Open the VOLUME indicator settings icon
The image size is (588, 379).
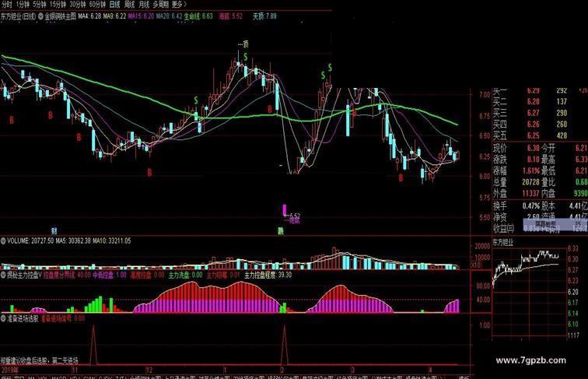(x=3, y=241)
